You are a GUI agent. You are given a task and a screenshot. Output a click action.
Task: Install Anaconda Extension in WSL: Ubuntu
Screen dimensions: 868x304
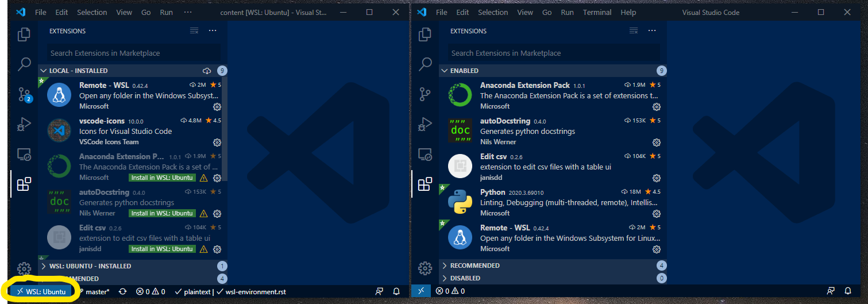162,178
